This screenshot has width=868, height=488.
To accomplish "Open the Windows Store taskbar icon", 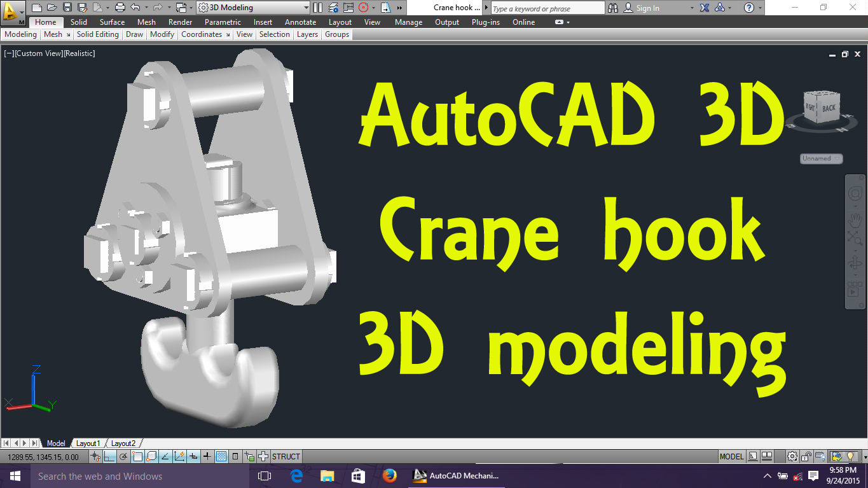I will (358, 476).
